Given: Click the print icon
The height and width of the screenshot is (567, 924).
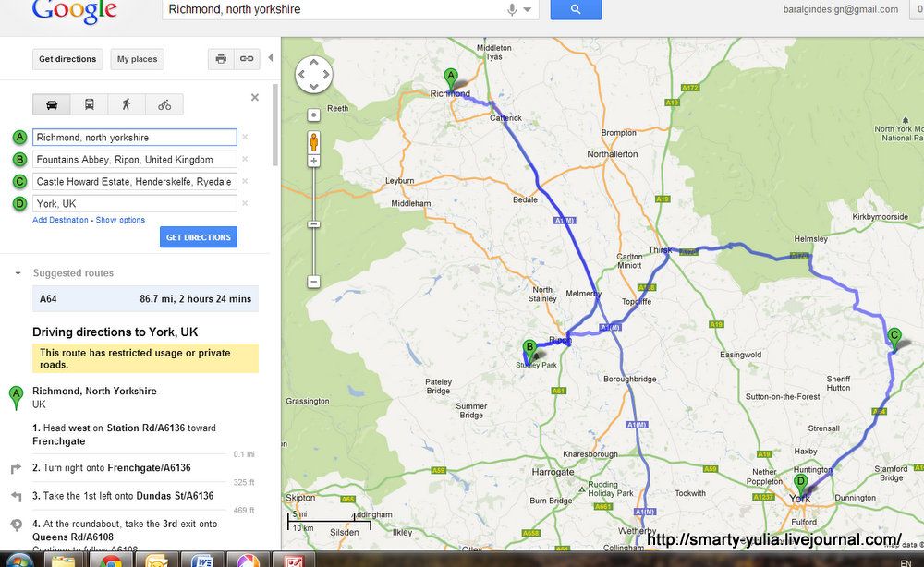Looking at the screenshot, I should coord(221,59).
